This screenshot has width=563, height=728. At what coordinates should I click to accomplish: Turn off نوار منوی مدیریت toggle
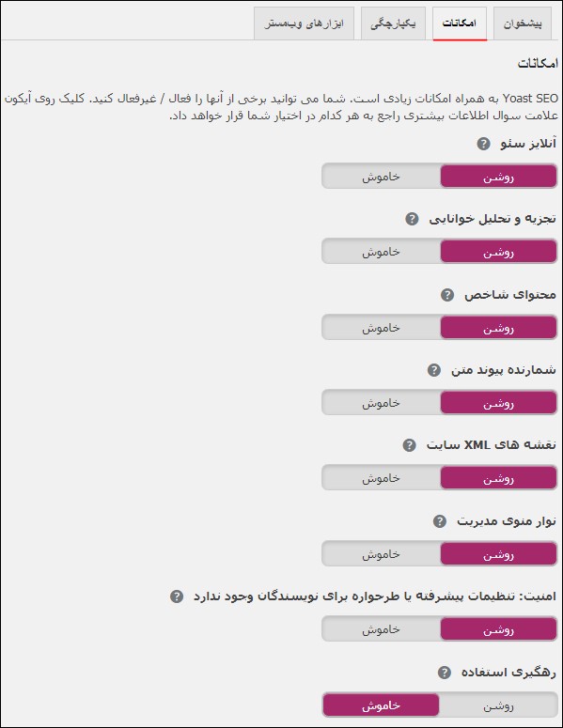coord(381,554)
